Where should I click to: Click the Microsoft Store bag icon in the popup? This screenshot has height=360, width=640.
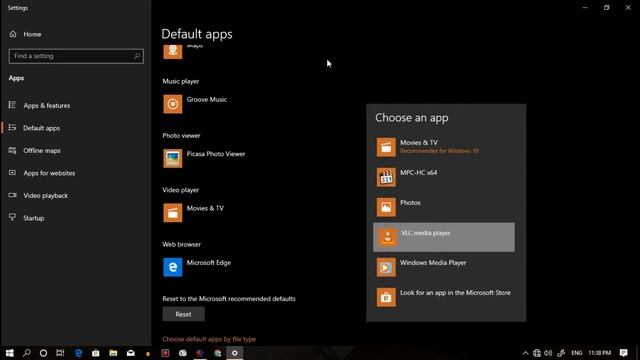tap(386, 297)
